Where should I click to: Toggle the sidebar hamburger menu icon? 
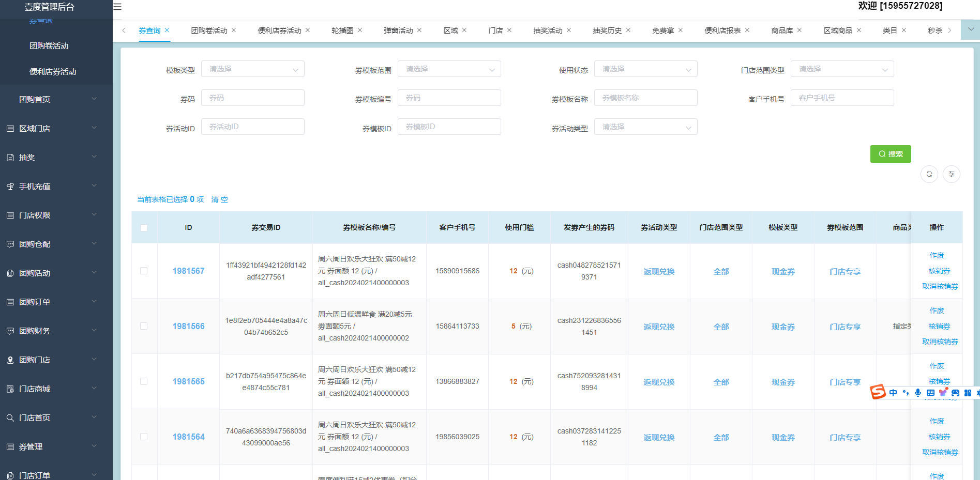(117, 7)
